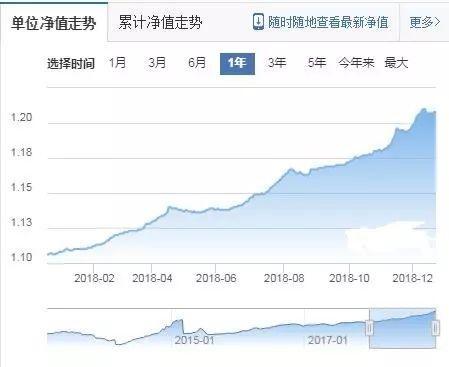
Task: Click right handle of range navigator
Action: pyautogui.click(x=435, y=328)
